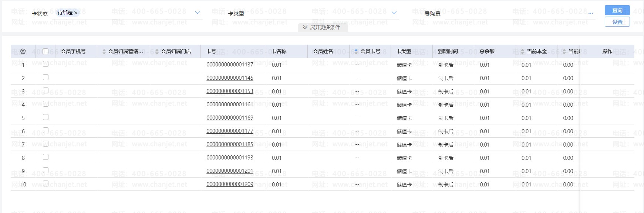Click the 操作 column header
This screenshot has height=213, width=644.
(x=607, y=51)
